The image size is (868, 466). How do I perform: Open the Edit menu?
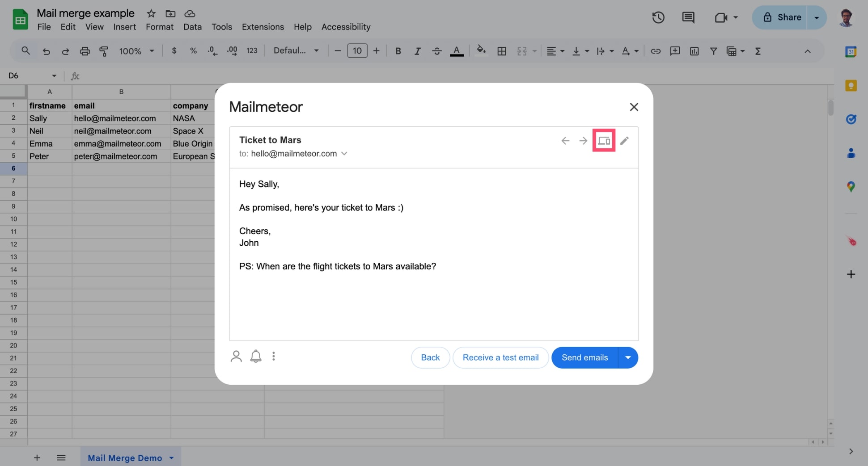(68, 27)
